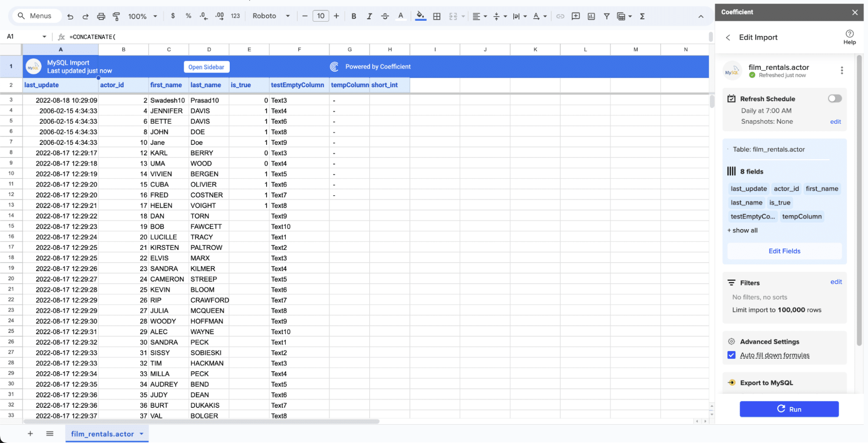Open the fill color picker

click(x=420, y=16)
